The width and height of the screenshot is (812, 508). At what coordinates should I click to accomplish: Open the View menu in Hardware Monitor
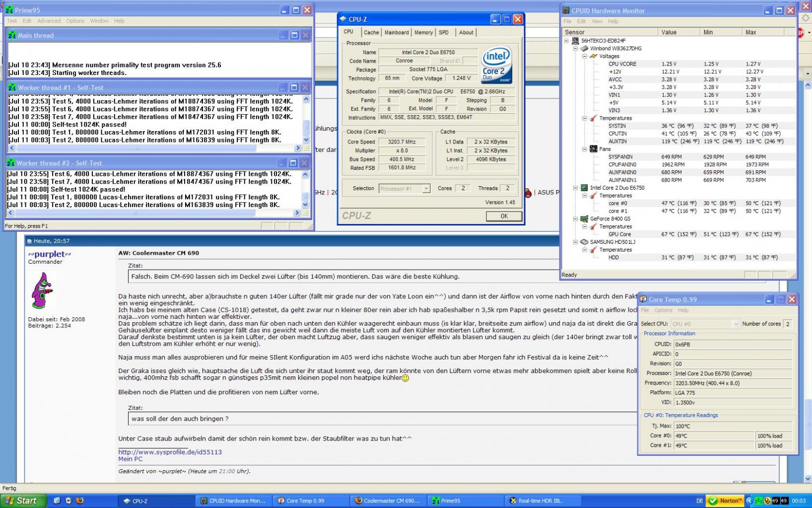pyautogui.click(x=597, y=21)
